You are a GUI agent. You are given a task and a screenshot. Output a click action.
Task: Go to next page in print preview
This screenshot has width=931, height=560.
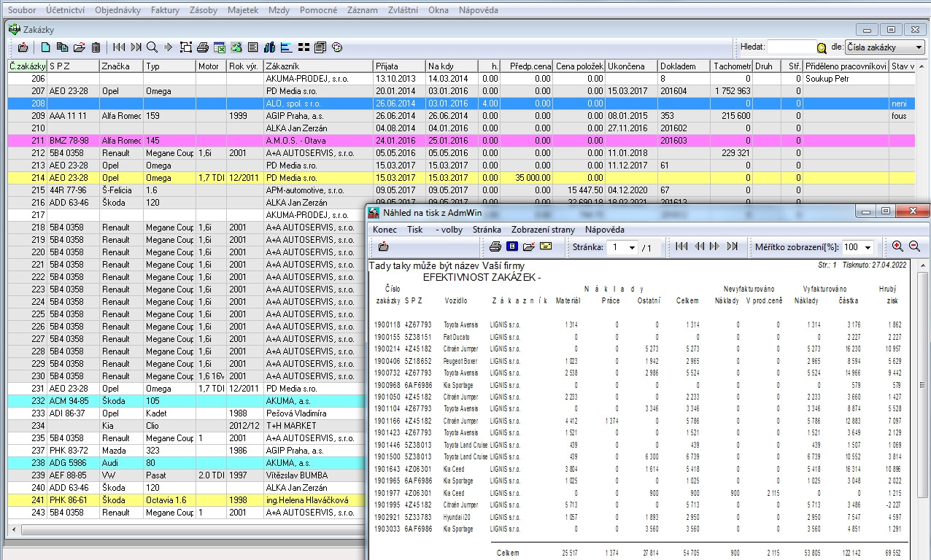point(715,246)
